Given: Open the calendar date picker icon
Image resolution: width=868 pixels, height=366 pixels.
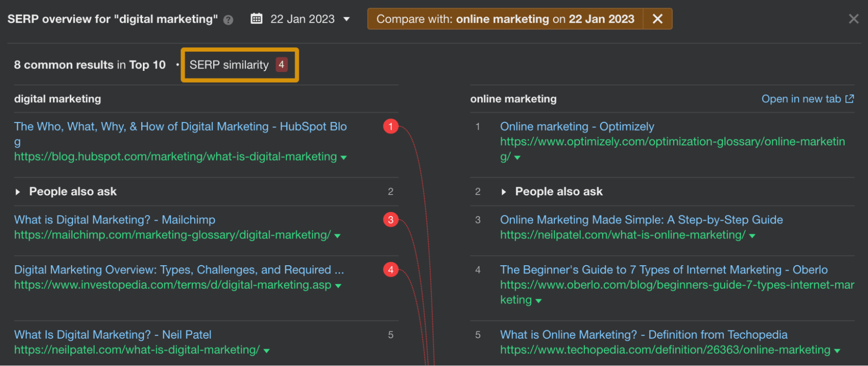Looking at the screenshot, I should point(257,19).
